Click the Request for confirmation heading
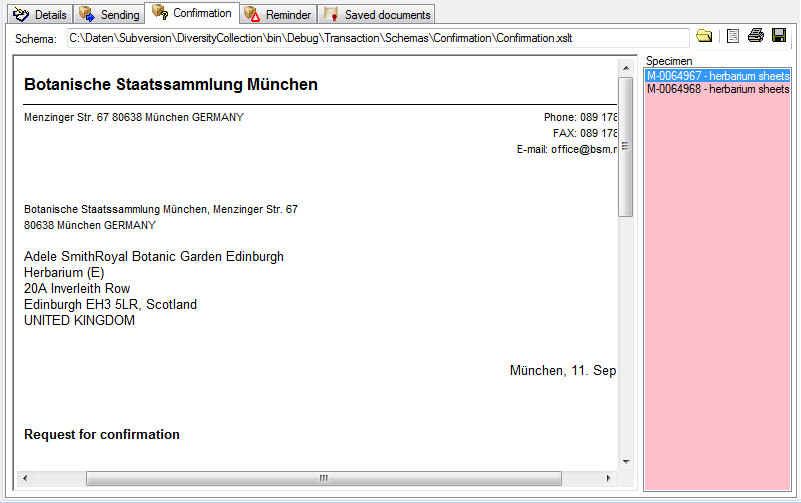The image size is (801, 503). (102, 435)
